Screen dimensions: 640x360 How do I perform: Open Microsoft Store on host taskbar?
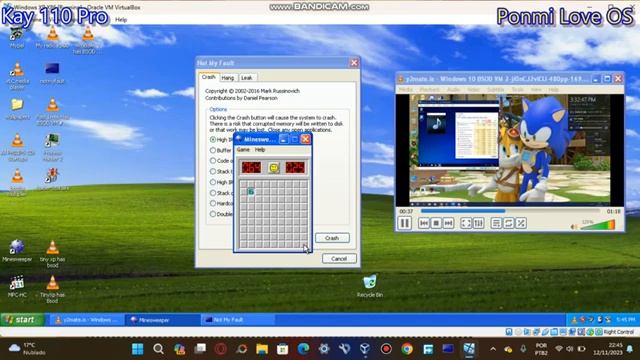282,349
